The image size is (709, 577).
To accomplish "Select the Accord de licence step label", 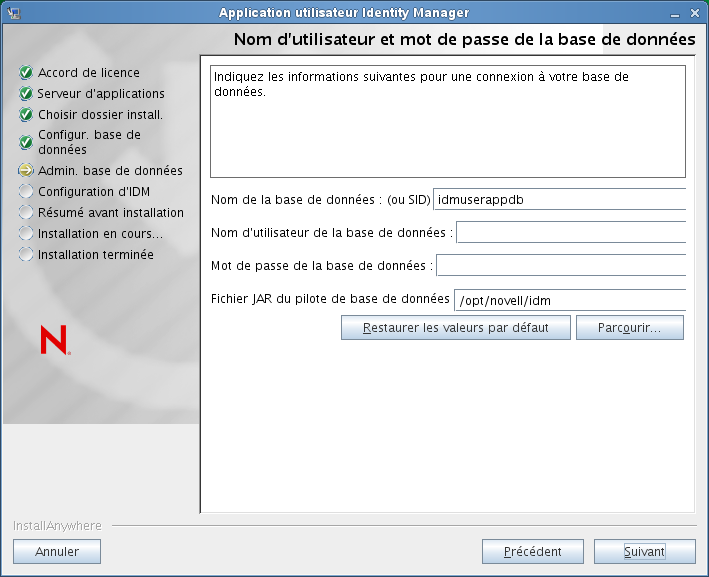I will point(89,72).
